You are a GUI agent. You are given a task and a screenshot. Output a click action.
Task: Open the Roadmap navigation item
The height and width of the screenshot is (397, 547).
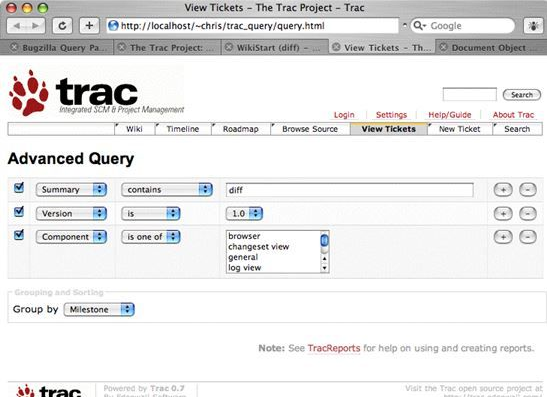click(241, 129)
